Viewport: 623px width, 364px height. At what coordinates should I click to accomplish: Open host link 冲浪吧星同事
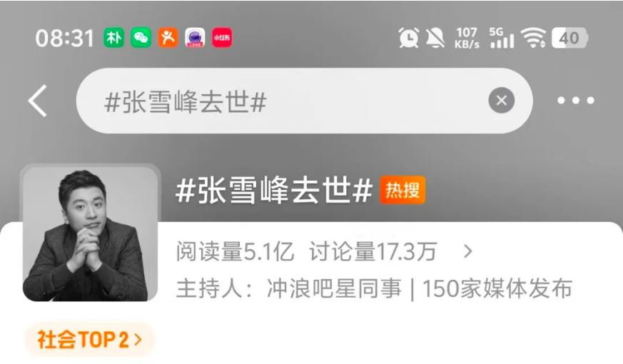pos(335,288)
